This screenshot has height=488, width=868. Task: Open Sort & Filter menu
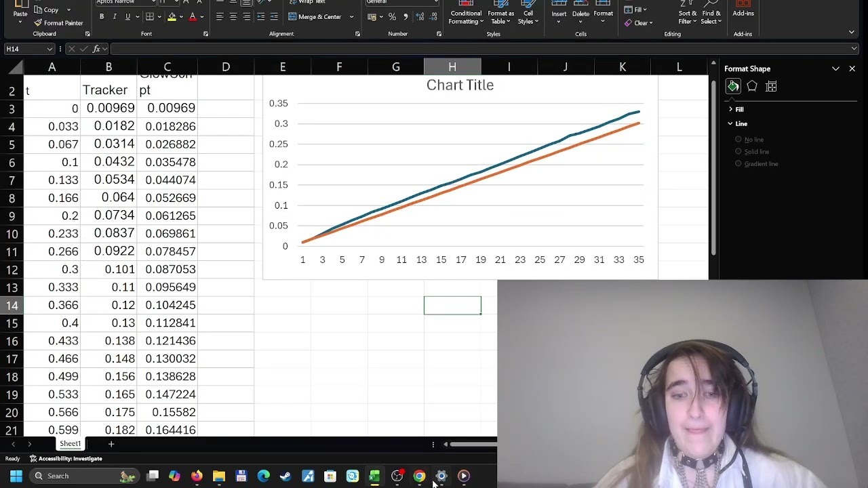pyautogui.click(x=688, y=14)
